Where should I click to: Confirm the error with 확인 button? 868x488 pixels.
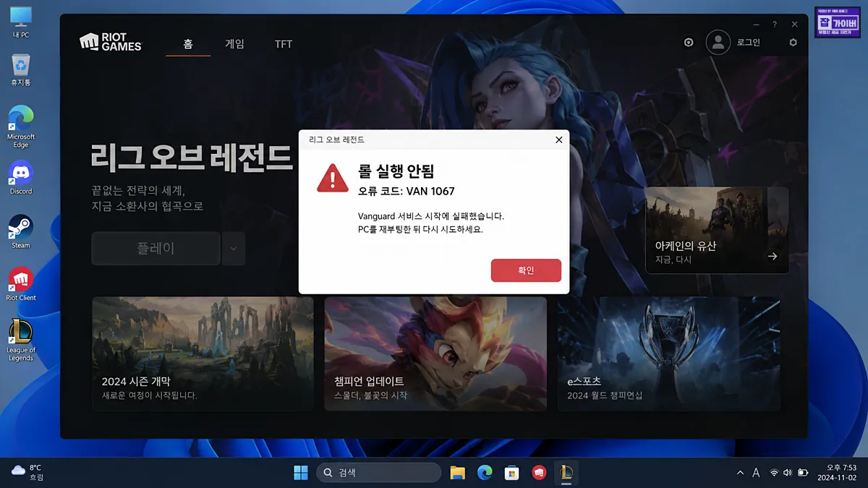[526, 270]
